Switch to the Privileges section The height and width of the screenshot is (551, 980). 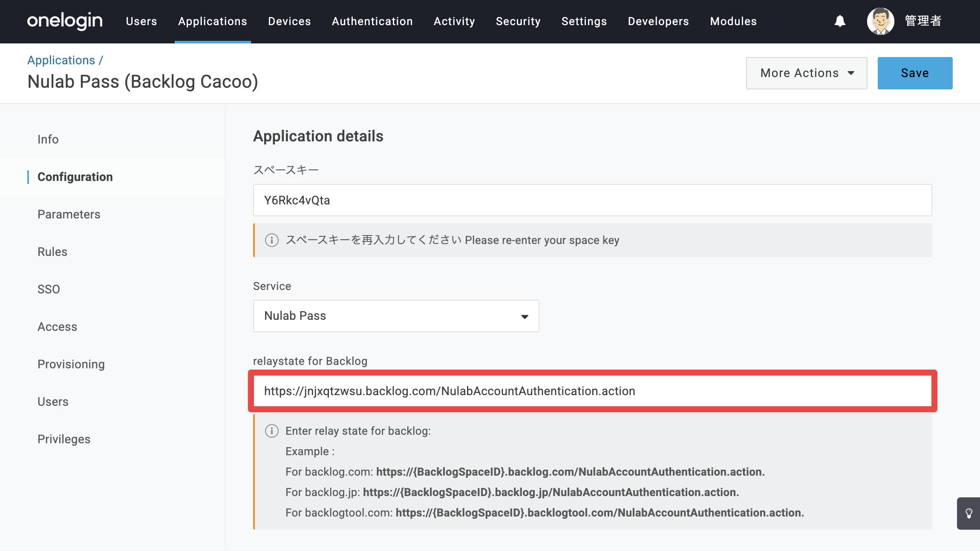click(64, 439)
